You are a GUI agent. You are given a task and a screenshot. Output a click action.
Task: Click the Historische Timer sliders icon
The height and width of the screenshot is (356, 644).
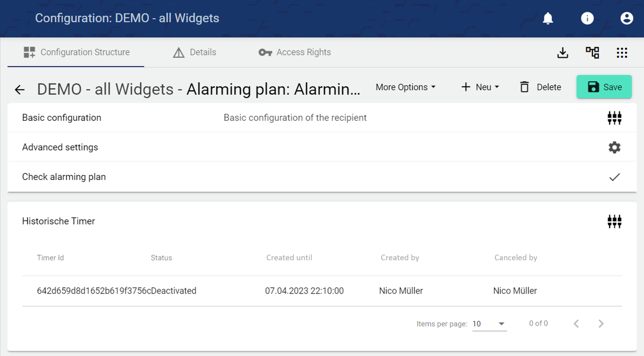point(614,221)
